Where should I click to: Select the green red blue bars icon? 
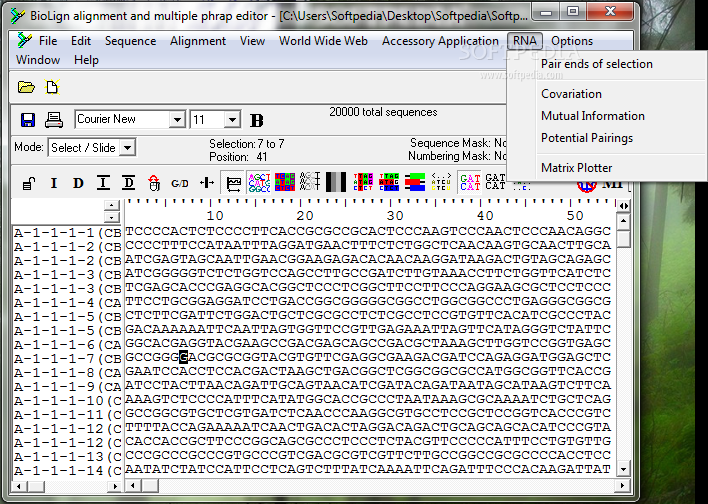[415, 182]
